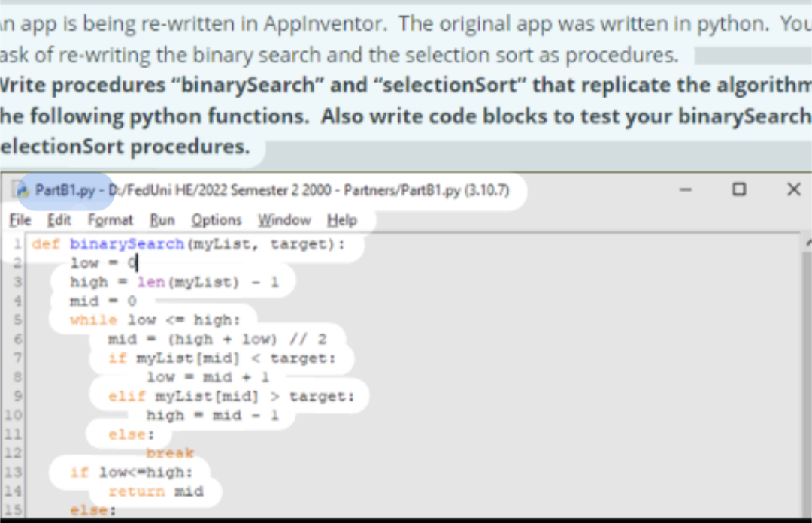The image size is (812, 523).
Task: Minimize the PartB1.py editor window
Action: click(686, 189)
